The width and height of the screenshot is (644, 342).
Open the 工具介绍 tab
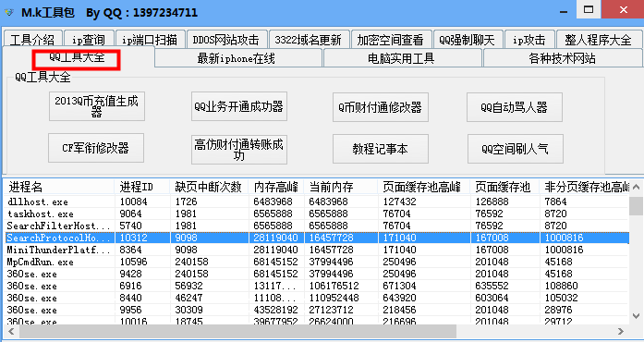[32, 40]
